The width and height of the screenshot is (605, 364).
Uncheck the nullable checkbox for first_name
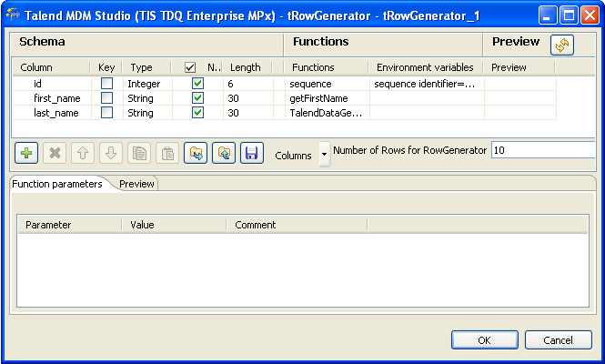pyautogui.click(x=197, y=97)
